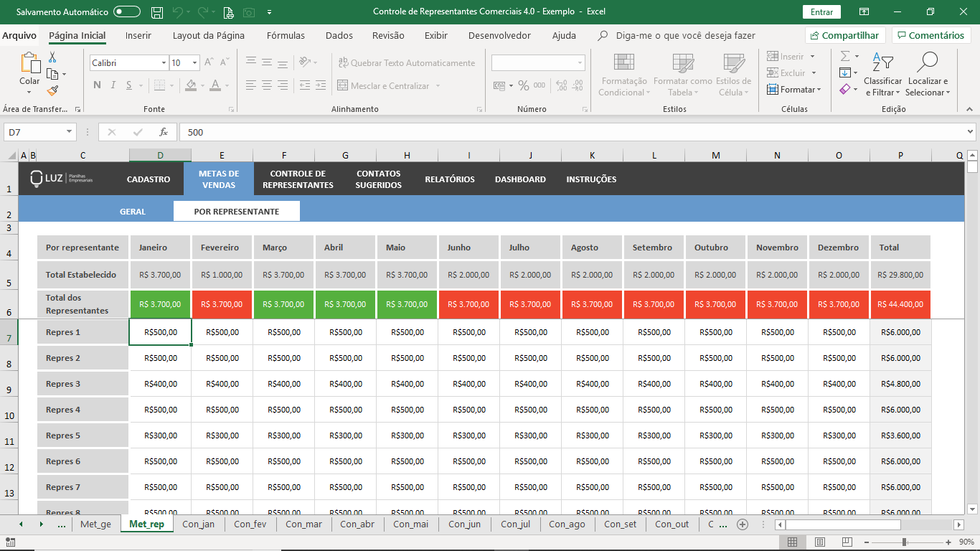
Task: Switch to GERAL sub-tab
Action: [x=133, y=212]
